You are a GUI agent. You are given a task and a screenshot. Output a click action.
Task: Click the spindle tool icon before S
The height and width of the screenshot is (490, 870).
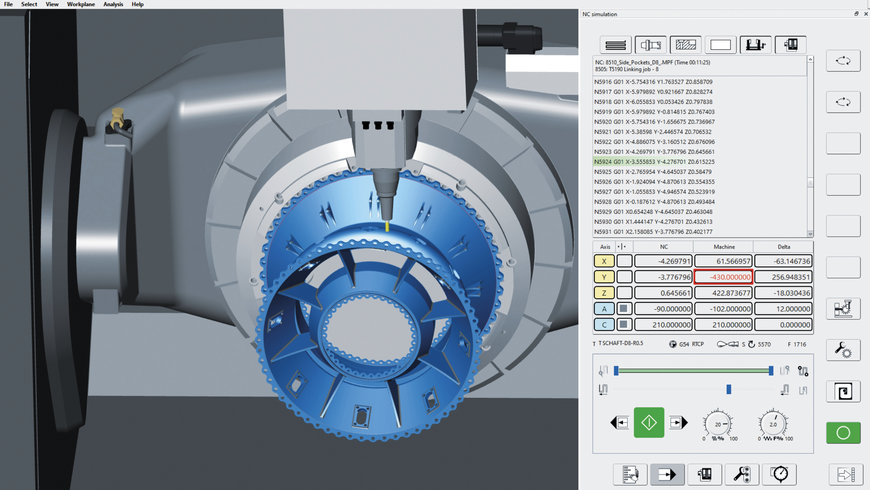pos(727,344)
